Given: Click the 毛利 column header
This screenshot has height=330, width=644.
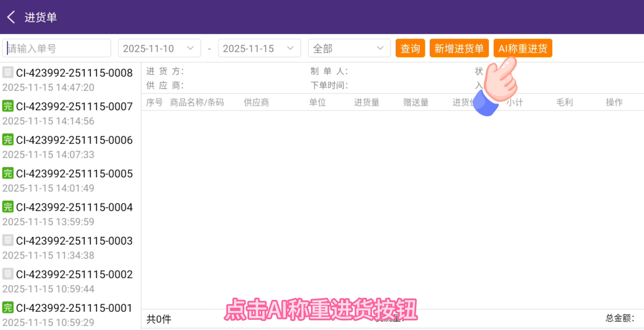Looking at the screenshot, I should click(x=564, y=102).
